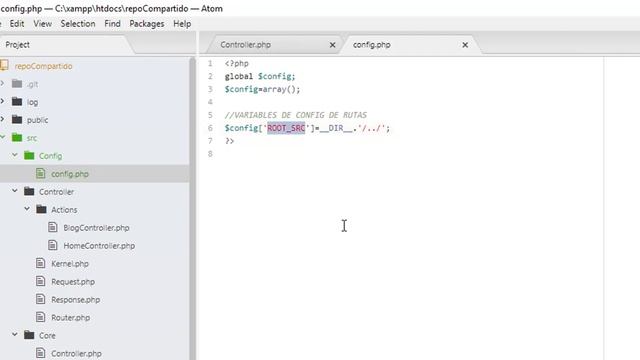Open the Selection menu
The width and height of the screenshot is (640, 360).
(x=78, y=24)
